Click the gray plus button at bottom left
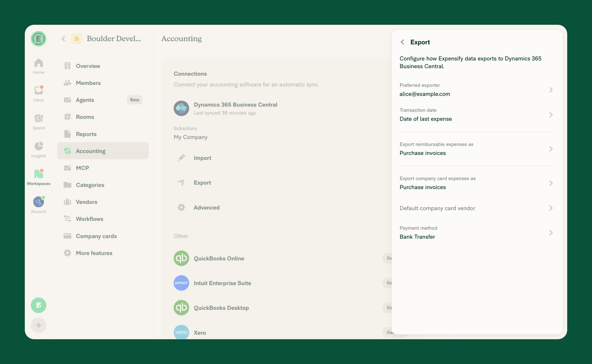 (x=39, y=325)
